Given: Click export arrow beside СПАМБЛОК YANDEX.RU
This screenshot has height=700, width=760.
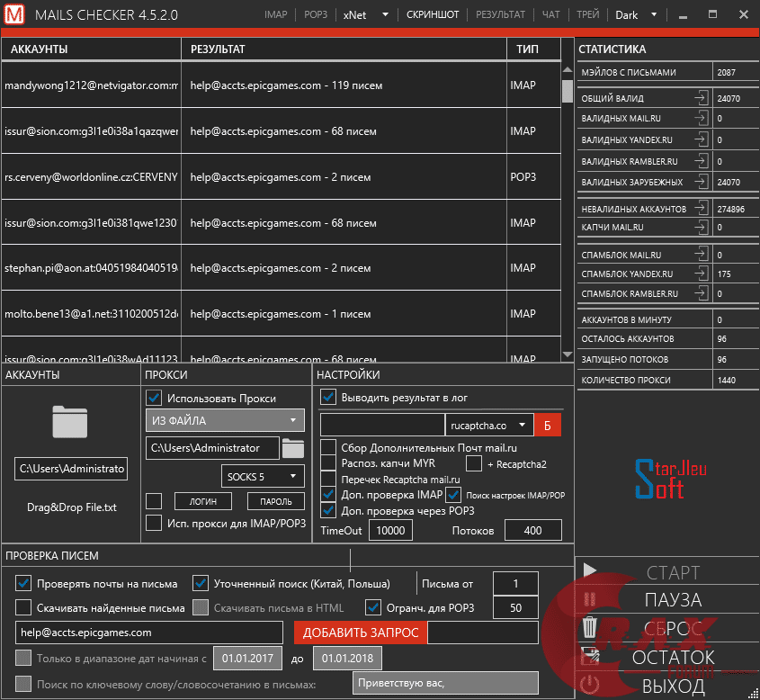Looking at the screenshot, I should (701, 274).
